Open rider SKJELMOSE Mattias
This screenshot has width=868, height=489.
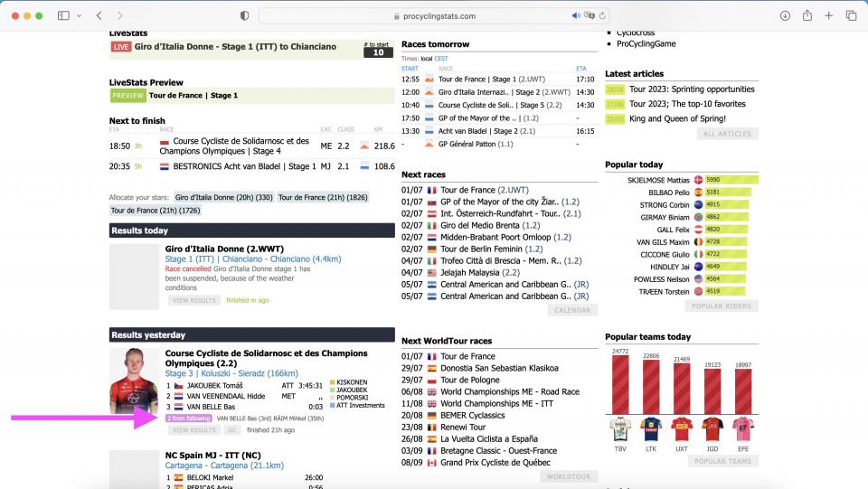click(x=658, y=181)
